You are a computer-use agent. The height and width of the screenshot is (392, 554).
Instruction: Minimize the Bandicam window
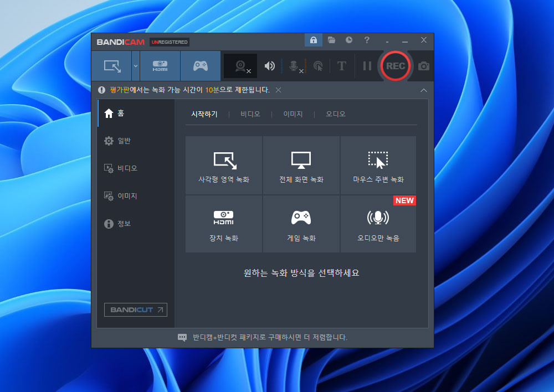coord(405,40)
